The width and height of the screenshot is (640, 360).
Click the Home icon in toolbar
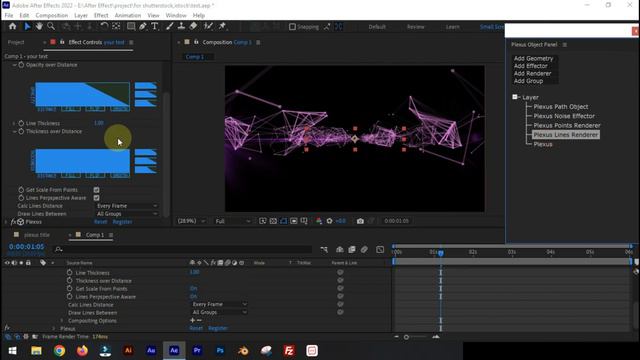coord(13,27)
